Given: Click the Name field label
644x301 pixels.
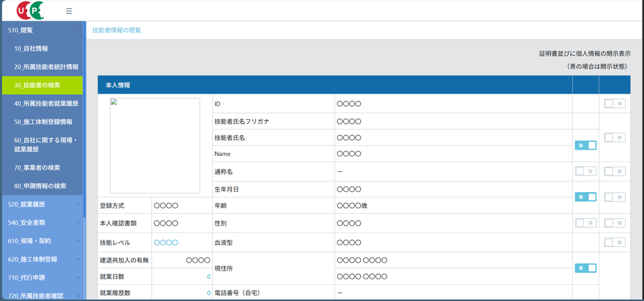Looking at the screenshot, I should tap(223, 154).
